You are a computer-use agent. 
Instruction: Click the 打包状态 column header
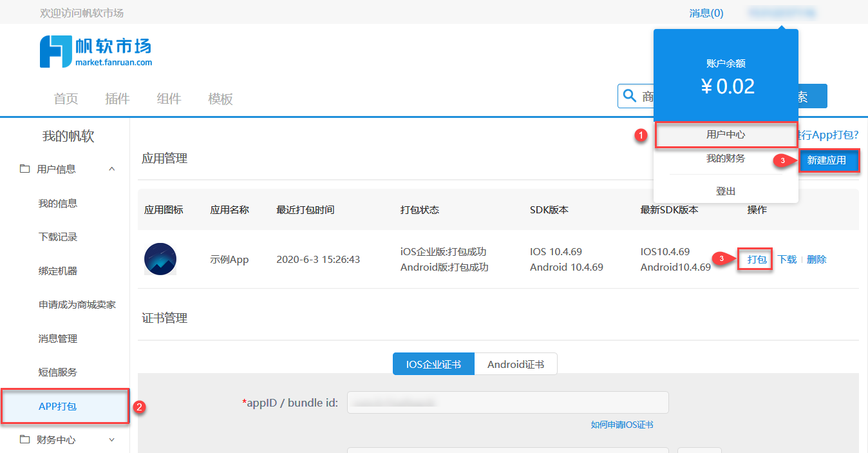pos(420,209)
